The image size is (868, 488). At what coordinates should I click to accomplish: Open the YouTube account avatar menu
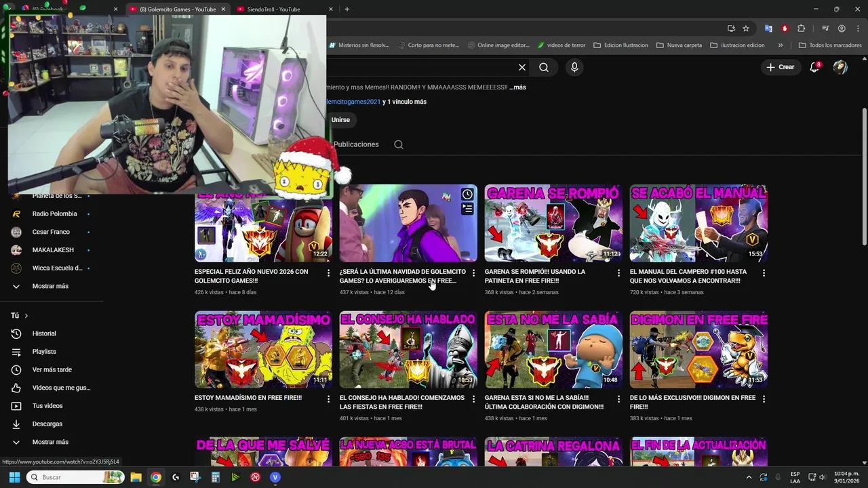click(x=840, y=67)
